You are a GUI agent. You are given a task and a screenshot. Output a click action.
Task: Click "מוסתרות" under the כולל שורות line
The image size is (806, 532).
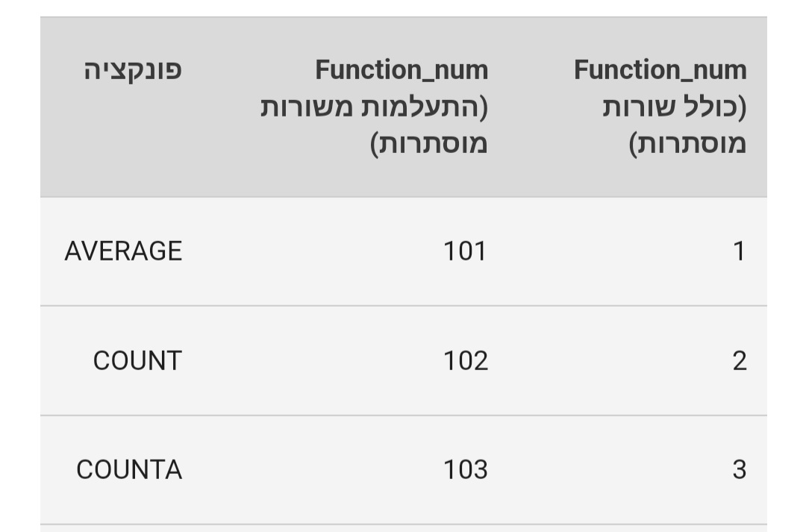point(687,144)
